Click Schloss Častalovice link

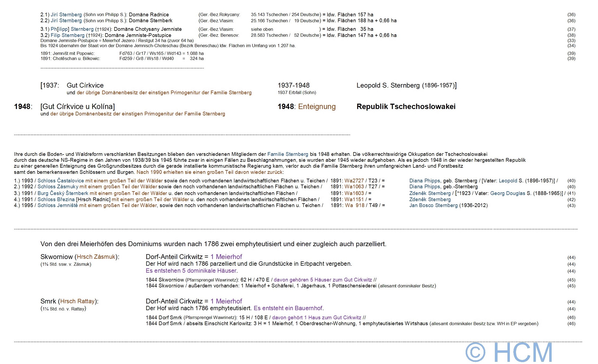pyautogui.click(x=61, y=181)
